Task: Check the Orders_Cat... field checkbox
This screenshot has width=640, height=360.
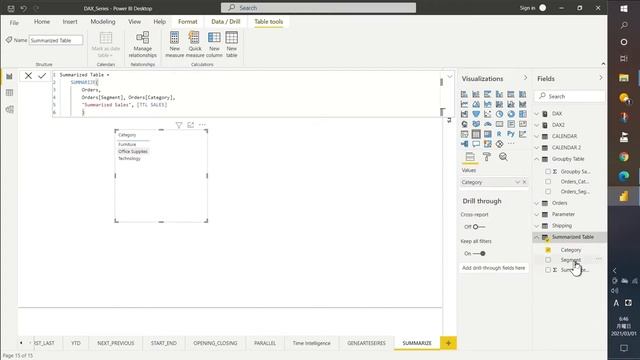Action: 548,182
